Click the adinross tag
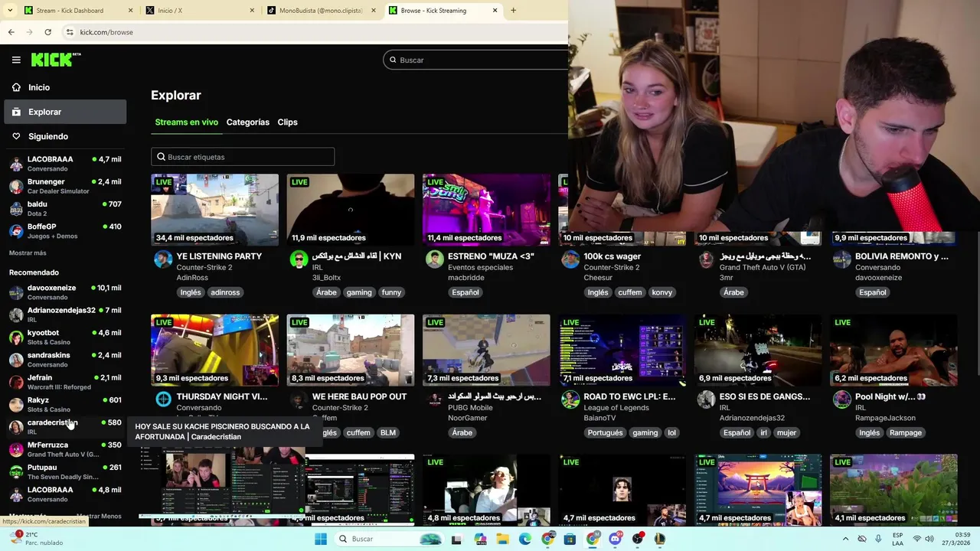This screenshot has width=980, height=551. [225, 292]
